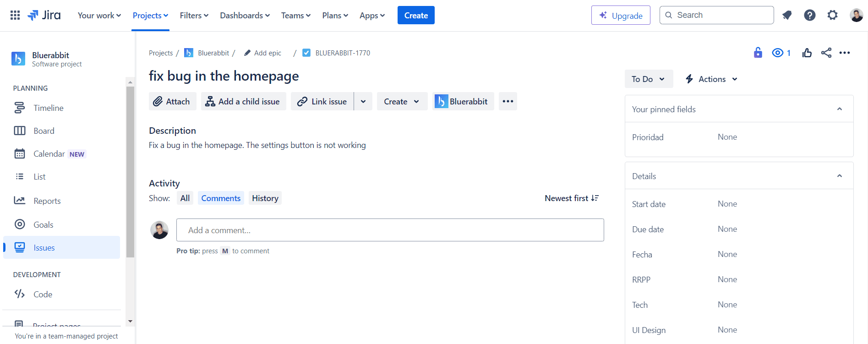The width and height of the screenshot is (868, 344).
Task: Open the Dashboards menu
Action: (245, 15)
